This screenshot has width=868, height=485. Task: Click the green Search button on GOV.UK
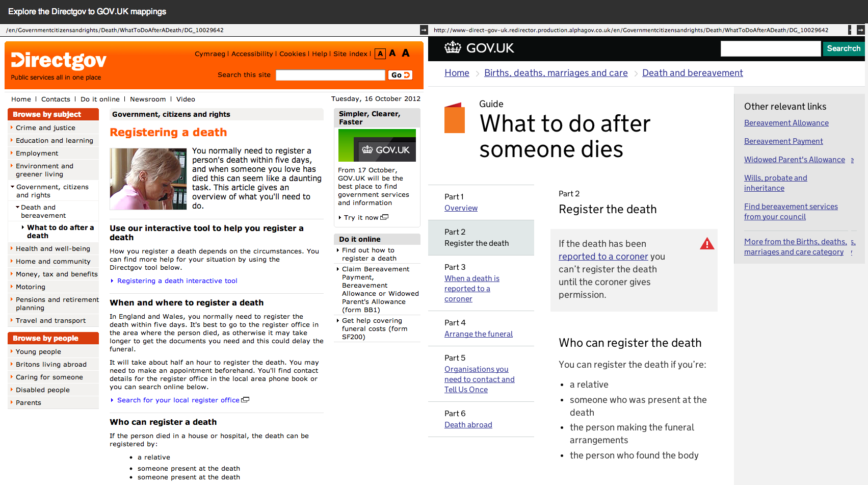[844, 48]
